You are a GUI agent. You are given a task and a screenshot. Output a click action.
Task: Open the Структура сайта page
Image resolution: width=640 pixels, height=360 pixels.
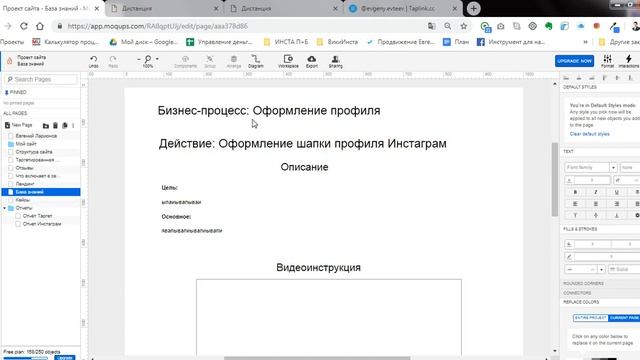pos(34,152)
